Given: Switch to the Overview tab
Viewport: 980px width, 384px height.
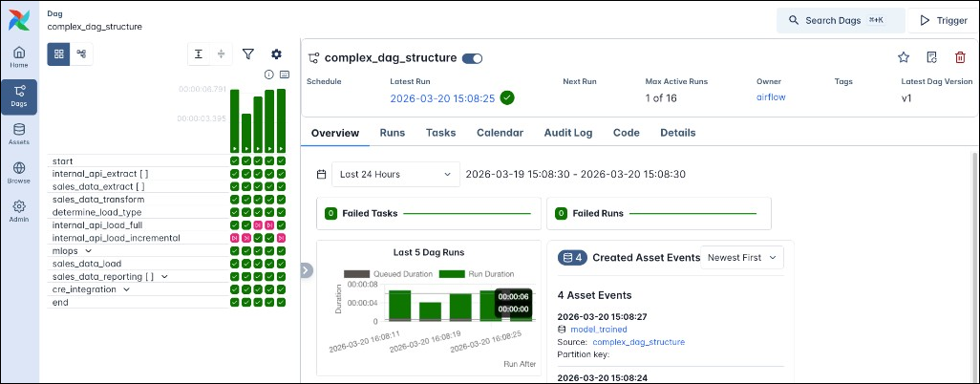Looking at the screenshot, I should (335, 133).
